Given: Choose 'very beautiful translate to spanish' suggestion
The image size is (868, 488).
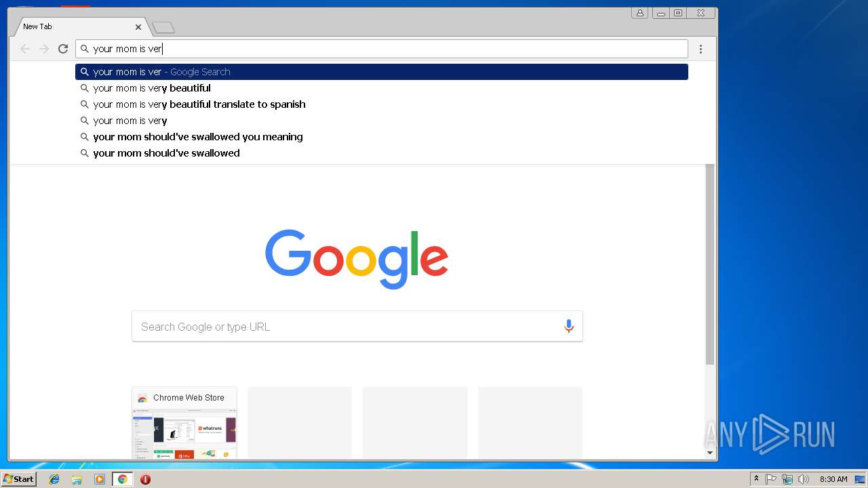Looking at the screenshot, I should click(382, 104).
